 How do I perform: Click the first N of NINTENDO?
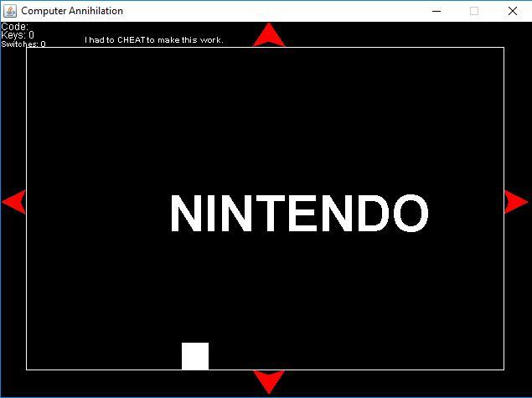click(184, 214)
